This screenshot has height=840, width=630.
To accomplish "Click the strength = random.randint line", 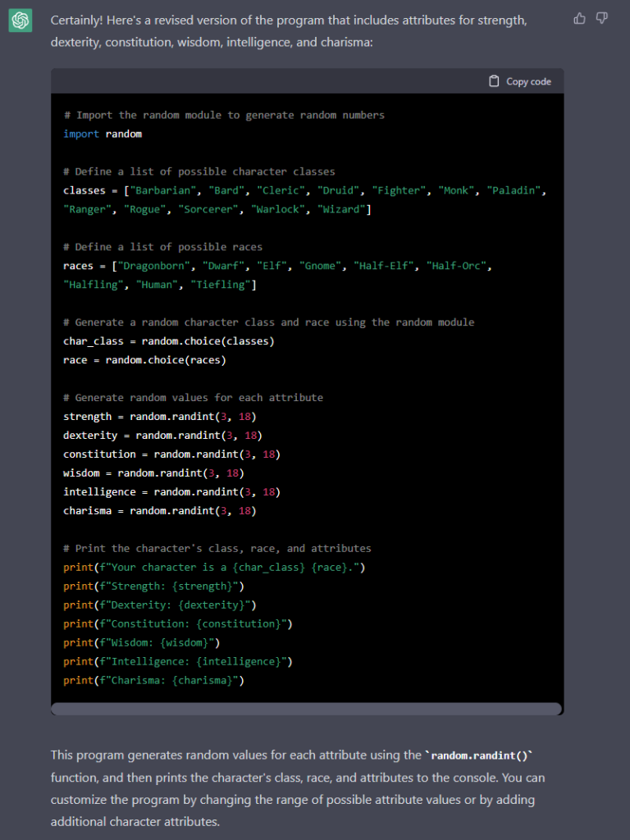I will pyautogui.click(x=160, y=417).
